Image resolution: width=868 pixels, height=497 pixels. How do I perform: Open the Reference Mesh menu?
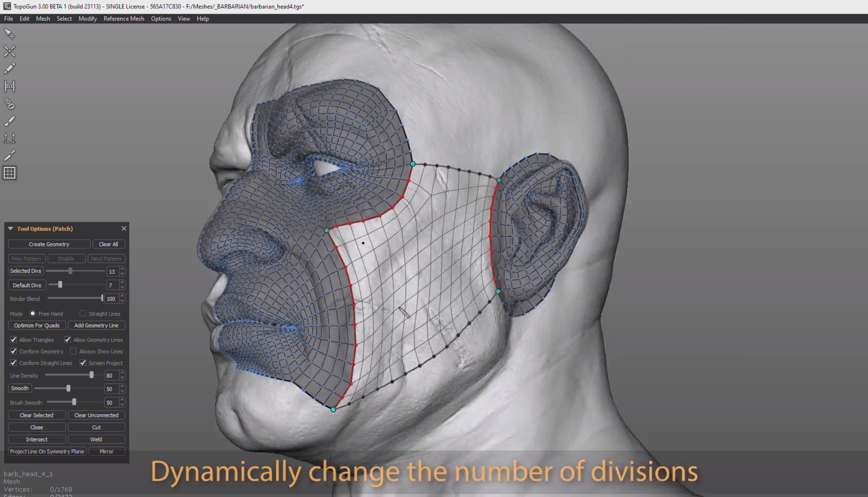123,18
